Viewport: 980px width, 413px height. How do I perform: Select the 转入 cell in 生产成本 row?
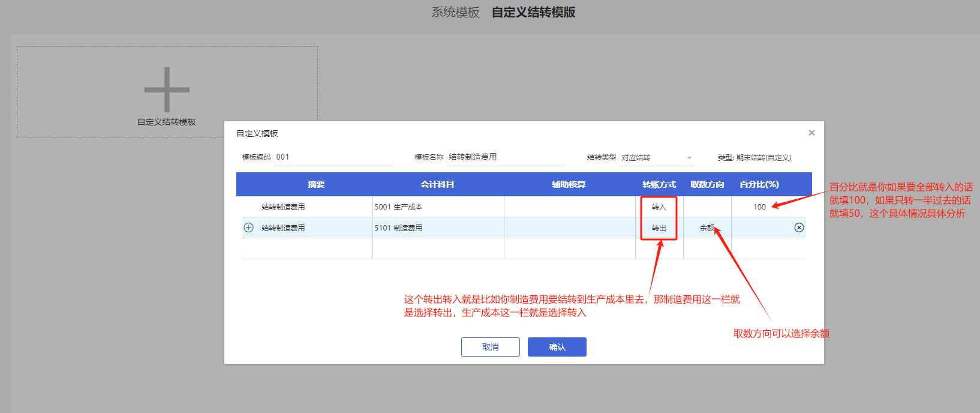[x=659, y=206]
